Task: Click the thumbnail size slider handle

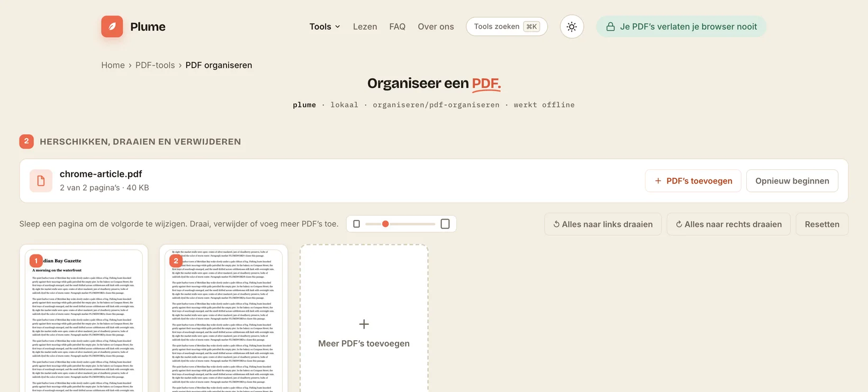Action: coord(385,224)
